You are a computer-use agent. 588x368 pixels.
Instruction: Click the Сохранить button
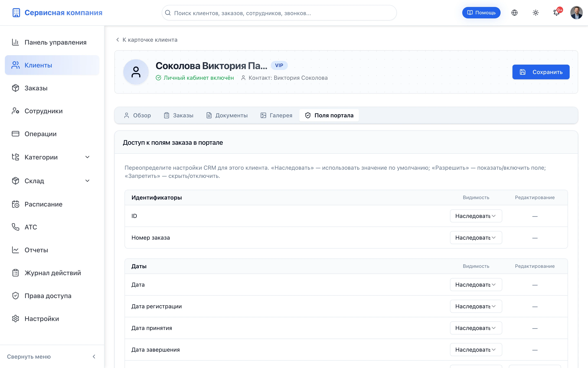(x=541, y=72)
